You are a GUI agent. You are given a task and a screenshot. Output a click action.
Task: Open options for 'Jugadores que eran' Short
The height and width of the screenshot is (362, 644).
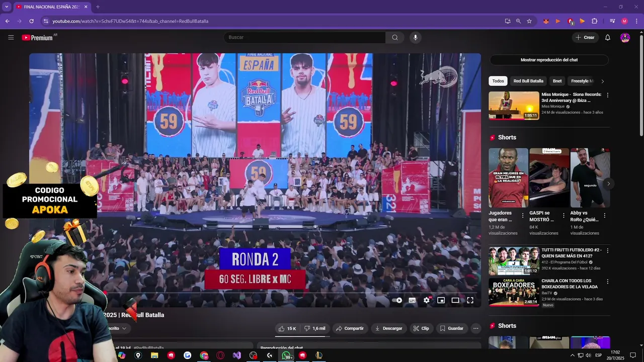[x=522, y=216]
